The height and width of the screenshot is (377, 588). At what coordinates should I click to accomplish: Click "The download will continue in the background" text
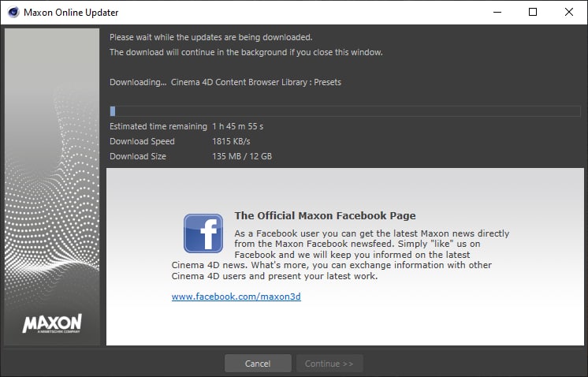(246, 52)
